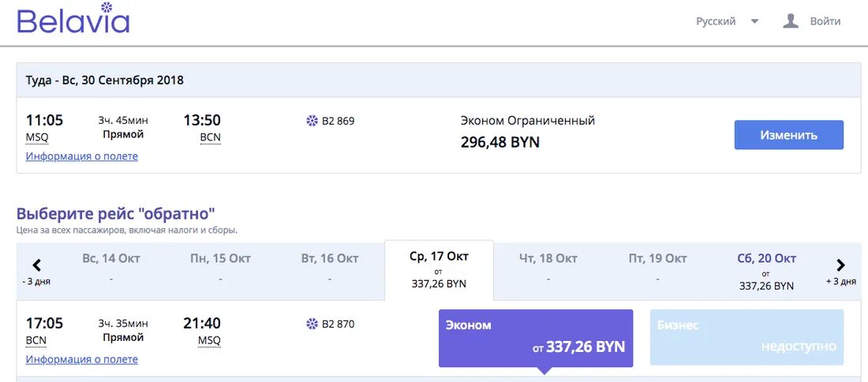
Task: Click the 11:05 departure time
Action: pos(44,120)
